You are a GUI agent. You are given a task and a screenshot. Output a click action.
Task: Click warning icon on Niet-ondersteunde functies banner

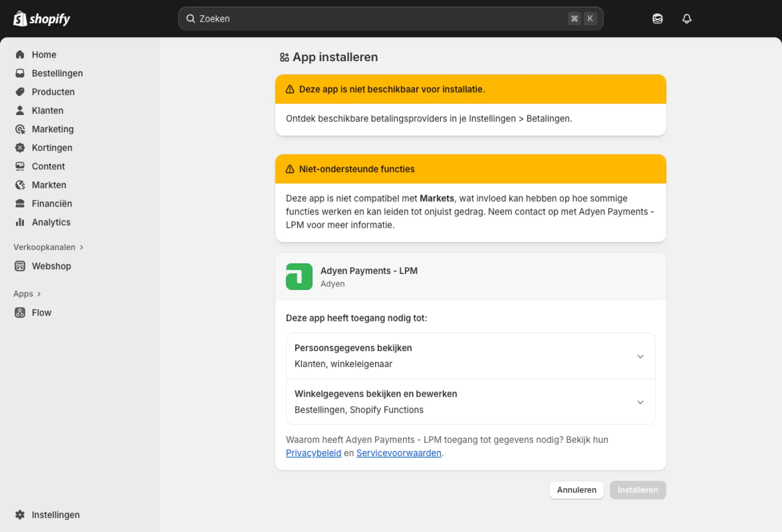(x=290, y=169)
